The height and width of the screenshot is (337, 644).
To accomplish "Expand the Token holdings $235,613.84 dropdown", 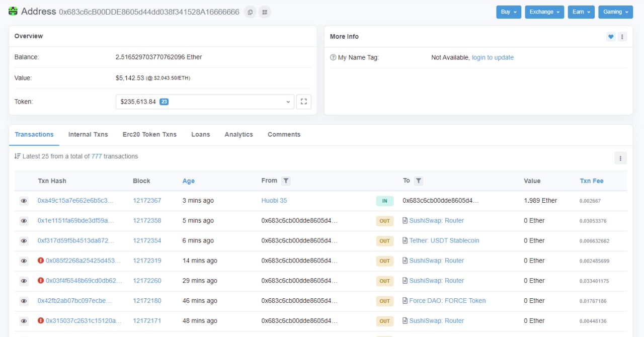I will click(205, 102).
